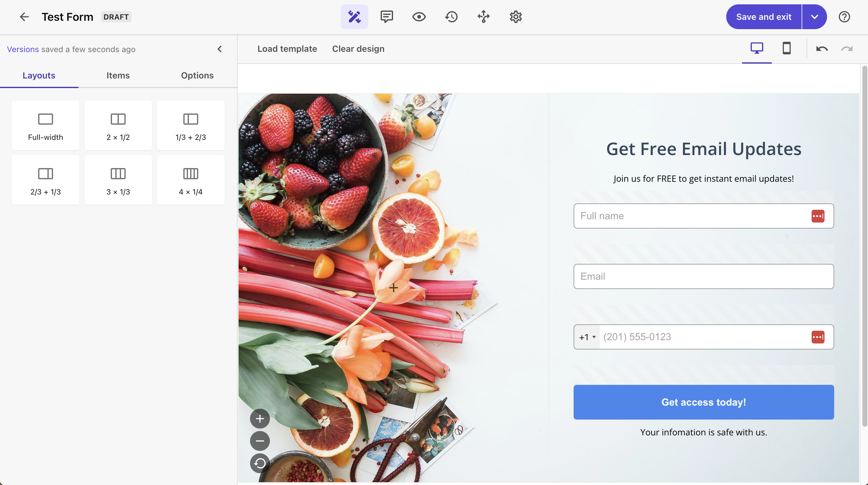The image size is (868, 485).
Task: Open the comments panel icon
Action: coord(387,17)
